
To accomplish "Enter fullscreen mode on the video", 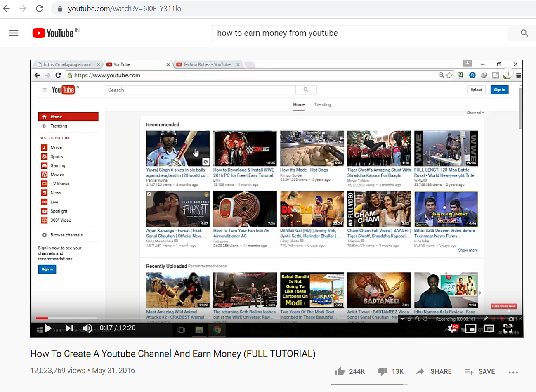I will [508, 328].
